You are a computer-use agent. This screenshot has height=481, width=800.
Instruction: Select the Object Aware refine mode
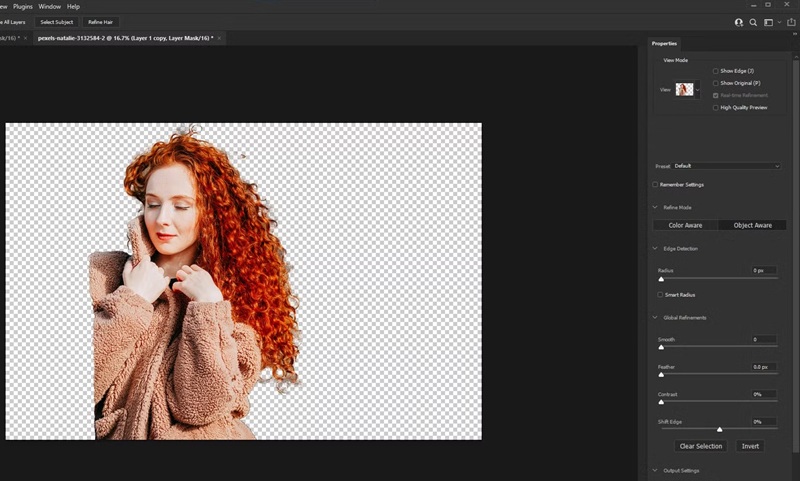[753, 225]
